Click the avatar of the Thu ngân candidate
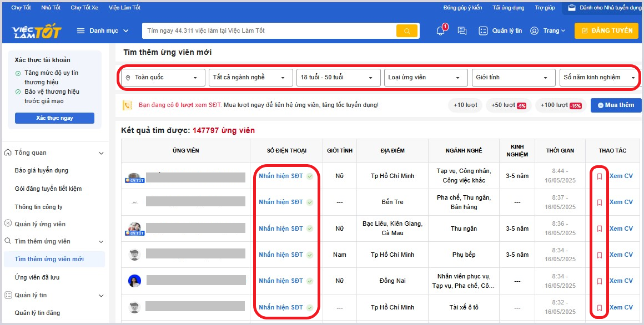Viewport: 644px width, 325px height. coord(135,228)
